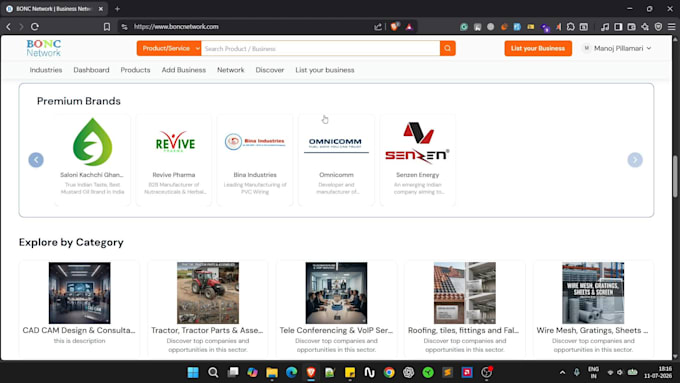Open the Industries menu
Screen dimensions: 680x383
46,70
